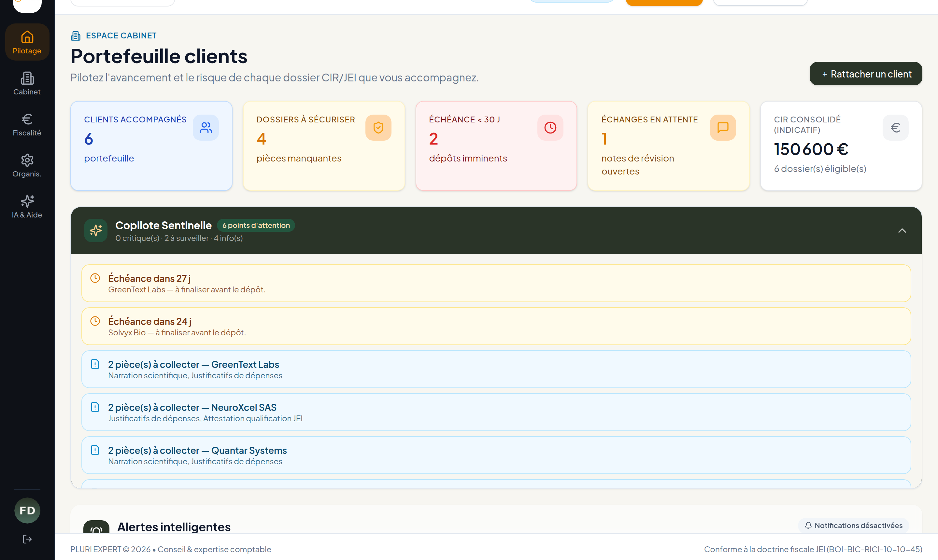Toggle Notifications désactivées pill
The image size is (938, 560).
[853, 525]
